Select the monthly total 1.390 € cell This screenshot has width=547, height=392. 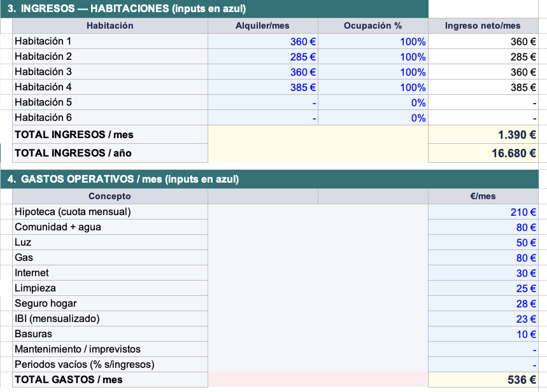[x=483, y=134]
